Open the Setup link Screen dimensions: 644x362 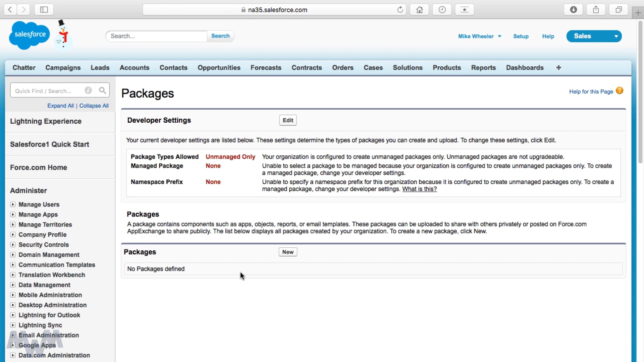point(521,36)
